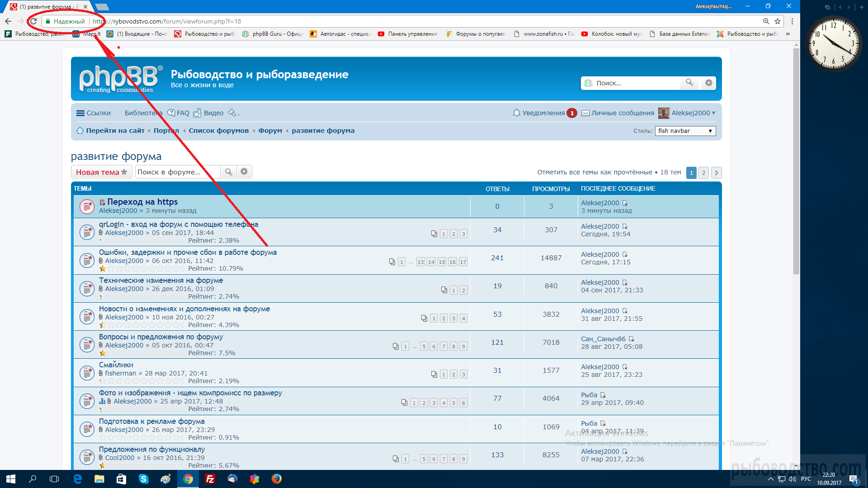Open topic Переход на https

coord(142,202)
